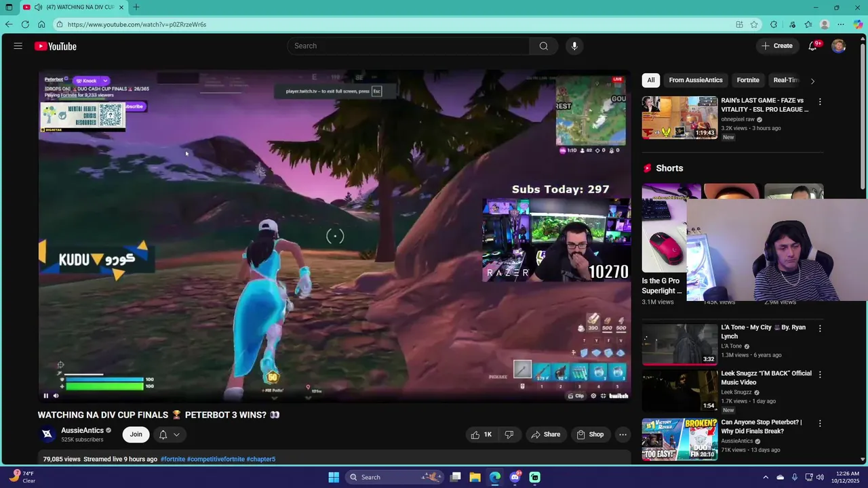Image resolution: width=868 pixels, height=488 pixels.
Task: Open the #chapter5 hashtag link
Action: (x=261, y=459)
